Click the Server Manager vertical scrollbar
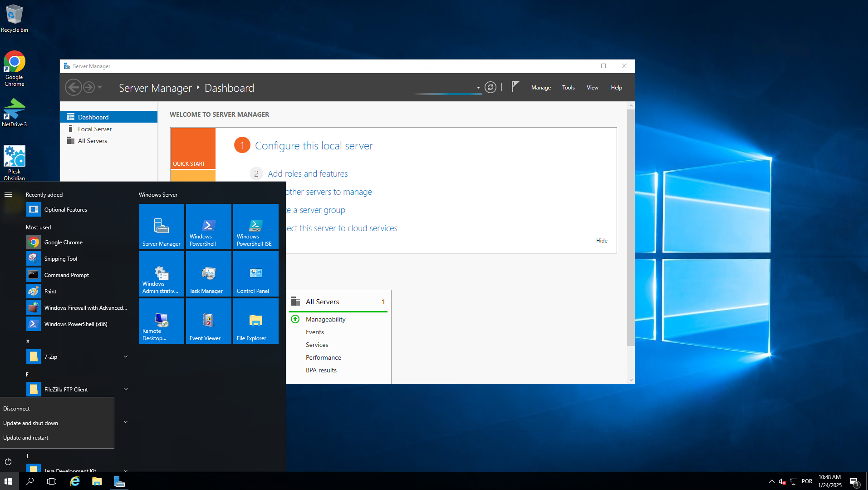The height and width of the screenshot is (490, 868). [631, 228]
